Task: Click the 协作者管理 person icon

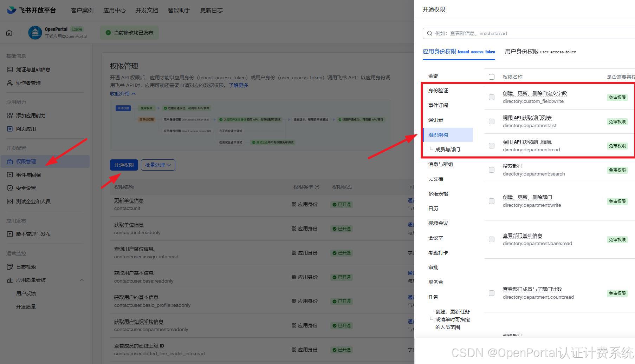Action: 10,83
